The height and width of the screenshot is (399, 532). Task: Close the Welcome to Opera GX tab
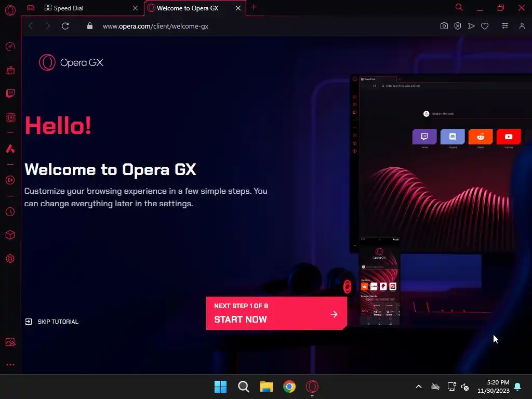tap(238, 8)
